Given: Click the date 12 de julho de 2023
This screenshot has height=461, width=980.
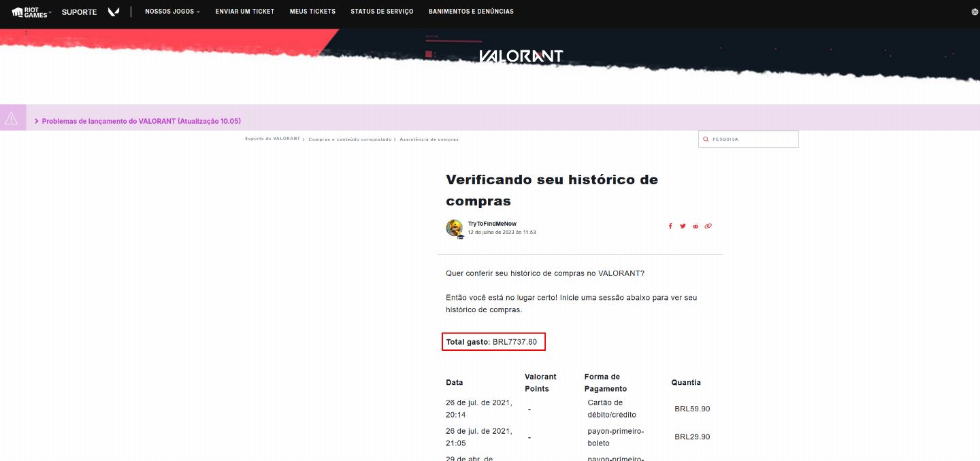Looking at the screenshot, I should [x=502, y=233].
